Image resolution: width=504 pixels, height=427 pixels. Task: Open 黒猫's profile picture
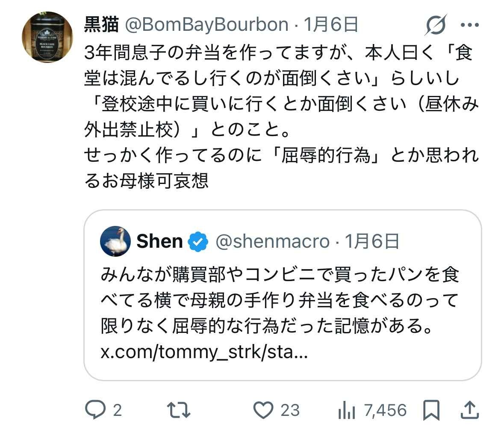pyautogui.click(x=48, y=38)
